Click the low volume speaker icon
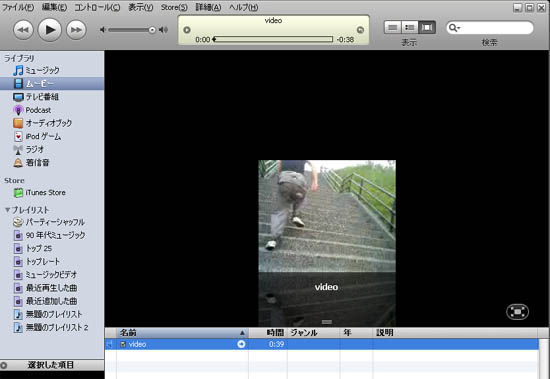Viewport: 550px width, 379px height. [103, 30]
